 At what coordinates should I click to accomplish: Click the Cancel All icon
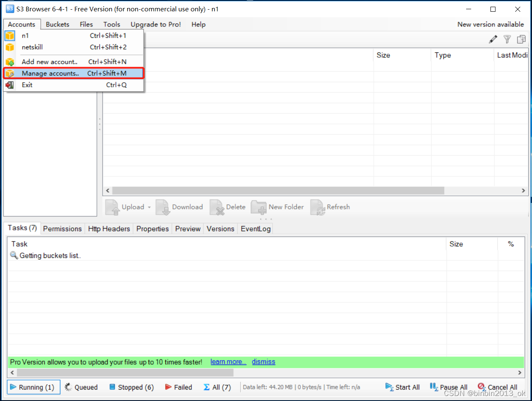tap(482, 387)
